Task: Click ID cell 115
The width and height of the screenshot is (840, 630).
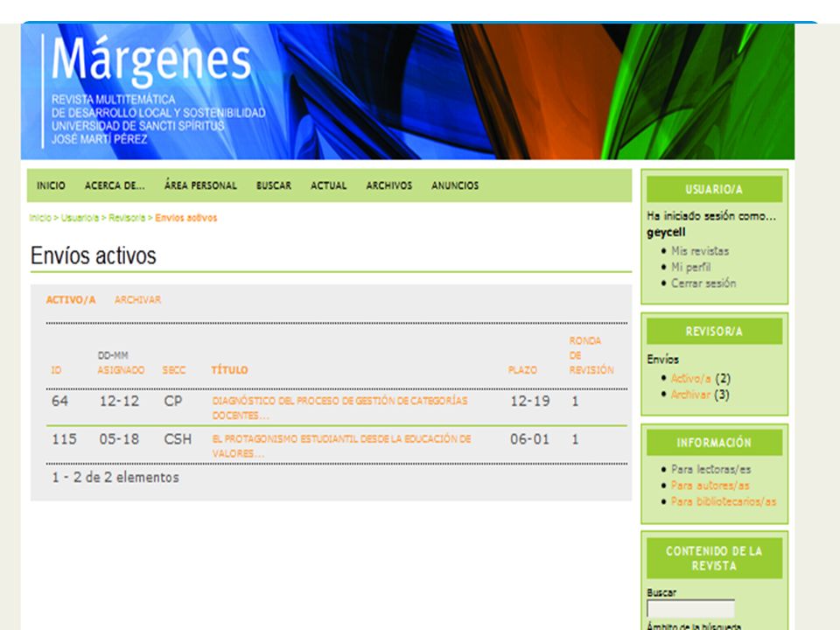Action: pyautogui.click(x=64, y=439)
